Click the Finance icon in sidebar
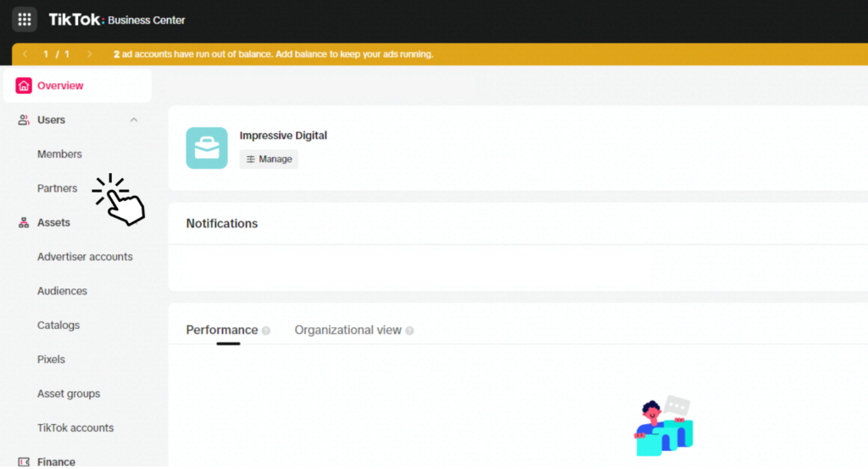The height and width of the screenshot is (469, 868). [24, 461]
